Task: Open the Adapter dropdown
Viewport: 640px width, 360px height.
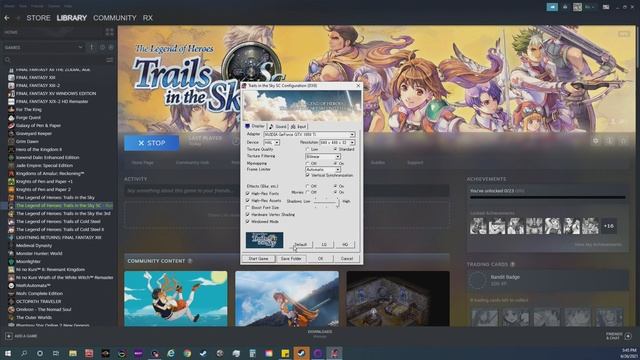Action: pos(309,134)
